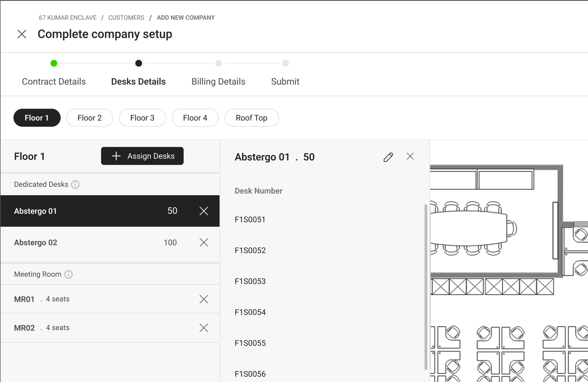The width and height of the screenshot is (588, 382).
Task: Remove the Abstergo 02 dedicated desks row
Action: coord(204,243)
